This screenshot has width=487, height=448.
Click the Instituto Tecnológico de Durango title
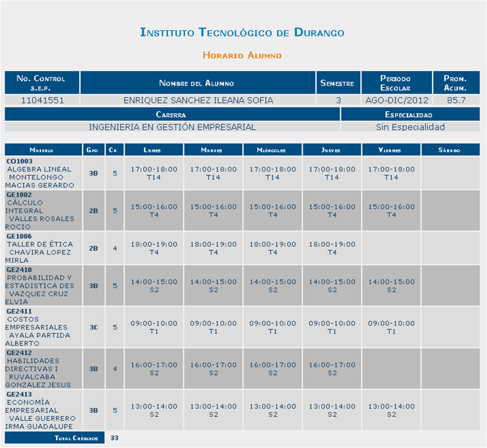click(242, 32)
